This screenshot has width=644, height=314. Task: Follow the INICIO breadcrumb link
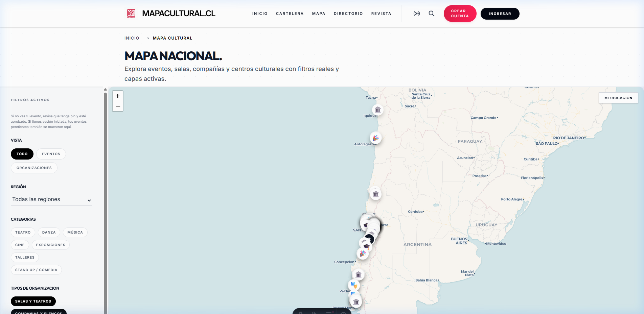click(132, 38)
